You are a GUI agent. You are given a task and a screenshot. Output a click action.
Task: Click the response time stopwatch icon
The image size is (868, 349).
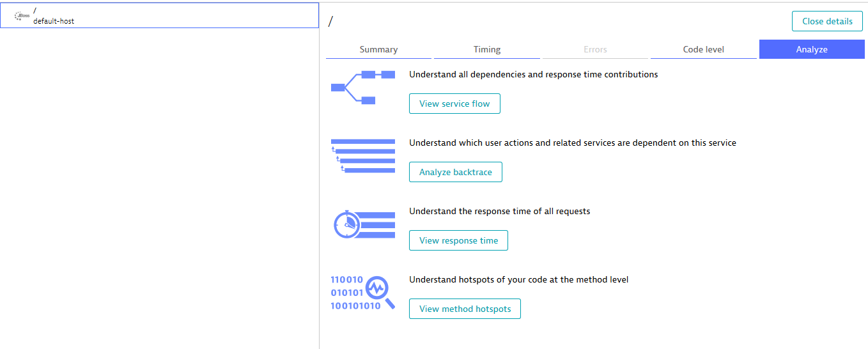click(x=362, y=224)
